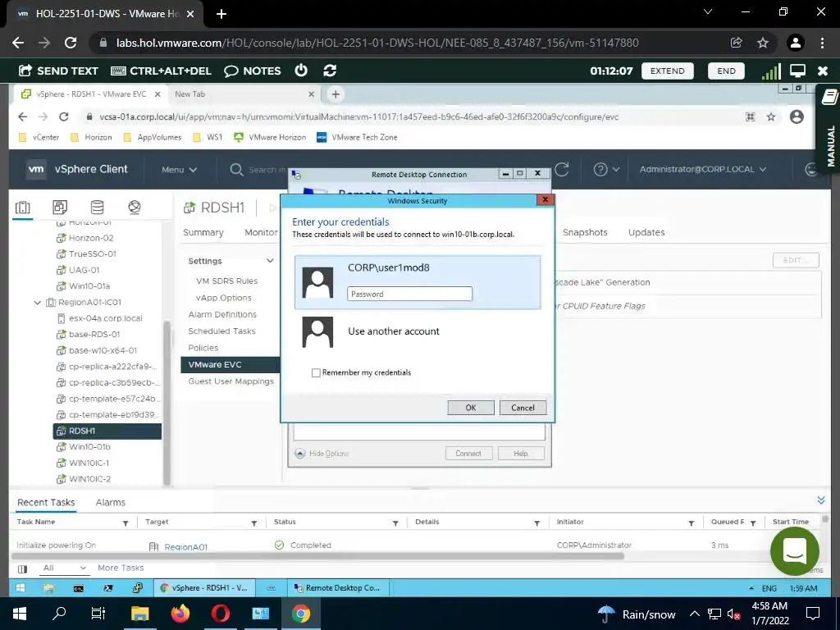The width and height of the screenshot is (840, 630).
Task: Open Guest User Mappings settings item
Action: click(231, 381)
